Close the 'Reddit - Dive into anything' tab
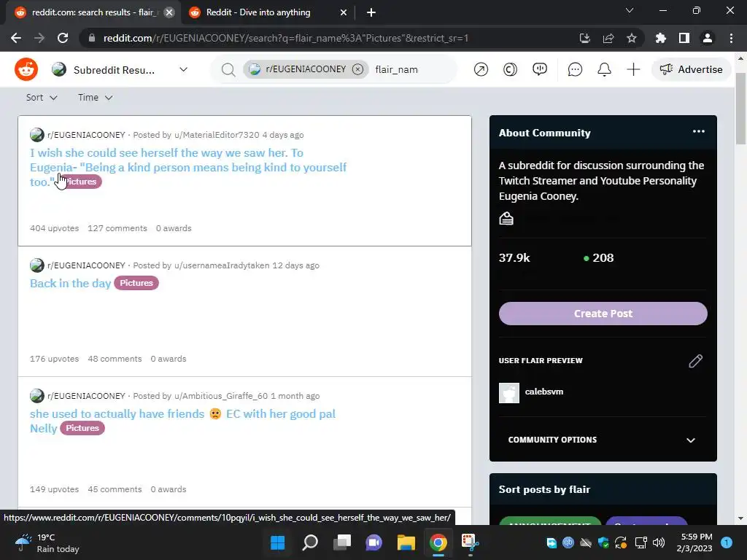 pyautogui.click(x=344, y=12)
